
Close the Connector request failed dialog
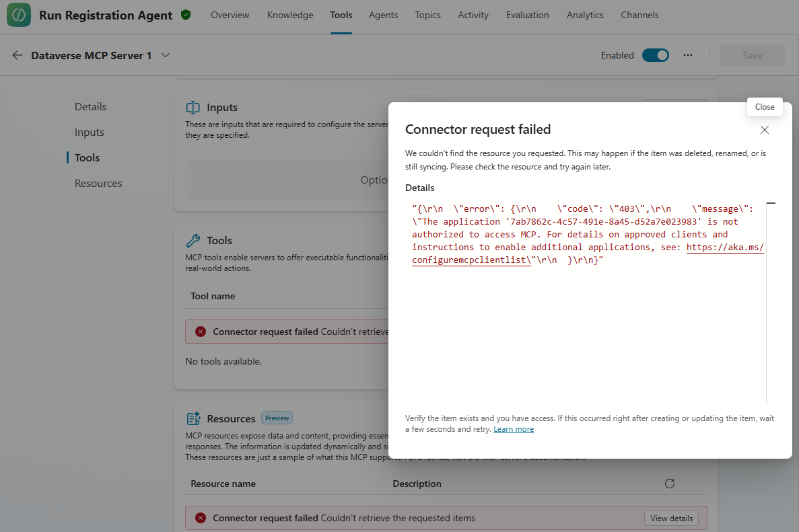point(764,130)
